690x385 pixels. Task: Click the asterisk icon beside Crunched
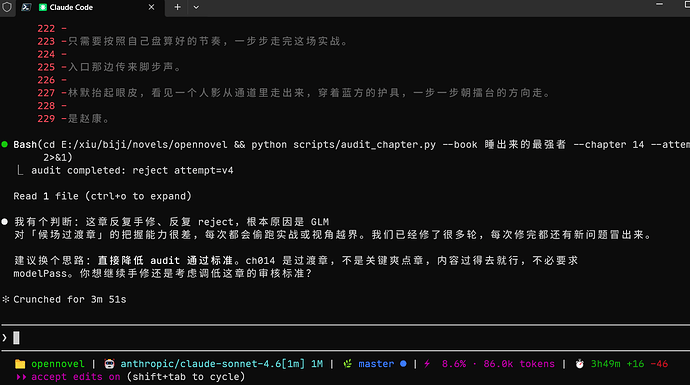pos(6,299)
